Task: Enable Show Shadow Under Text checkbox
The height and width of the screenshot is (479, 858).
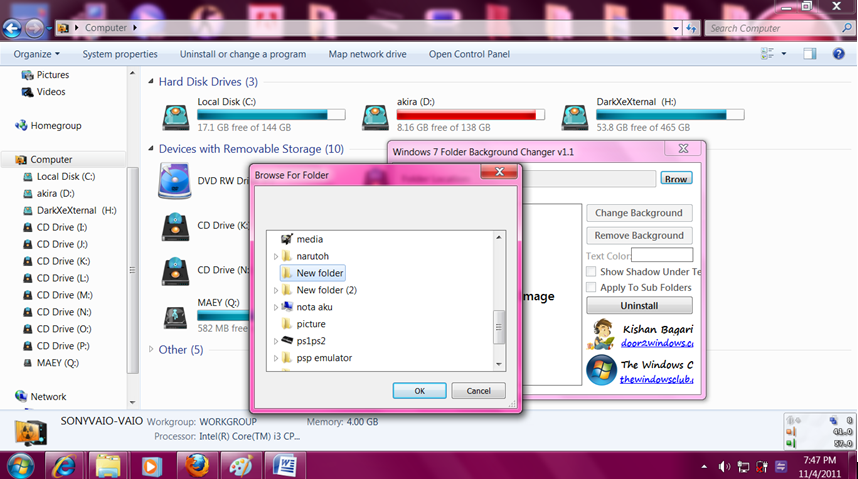Action: pyautogui.click(x=591, y=272)
